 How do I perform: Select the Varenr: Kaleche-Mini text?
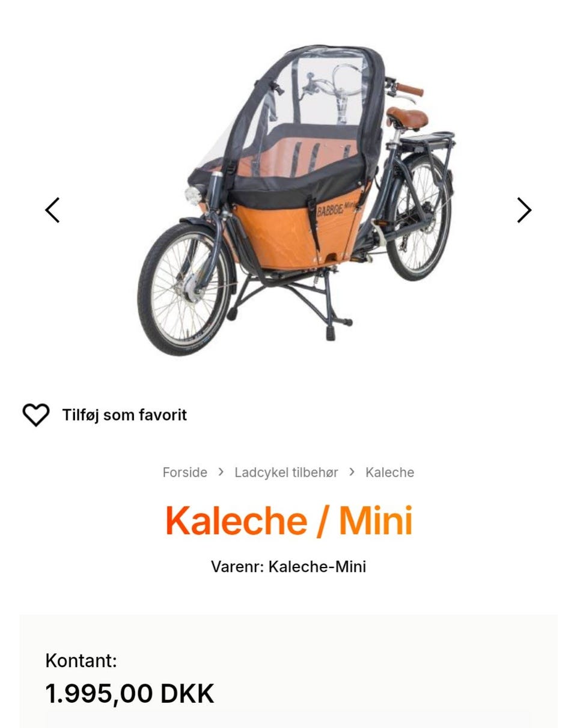pos(288,567)
